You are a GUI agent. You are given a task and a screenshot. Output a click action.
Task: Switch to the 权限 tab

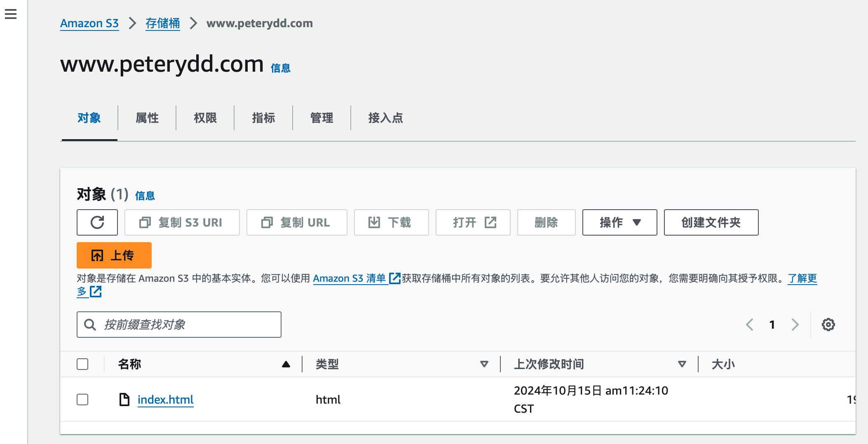(x=205, y=118)
